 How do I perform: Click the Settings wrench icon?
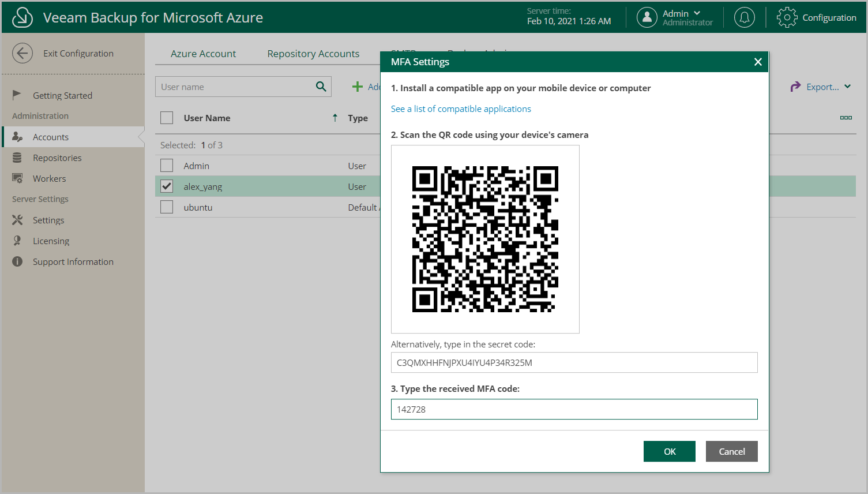coord(17,220)
